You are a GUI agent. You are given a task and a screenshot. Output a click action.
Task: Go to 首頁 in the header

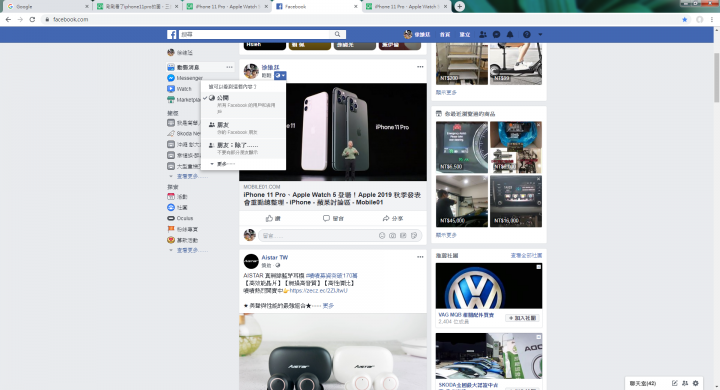click(444, 34)
